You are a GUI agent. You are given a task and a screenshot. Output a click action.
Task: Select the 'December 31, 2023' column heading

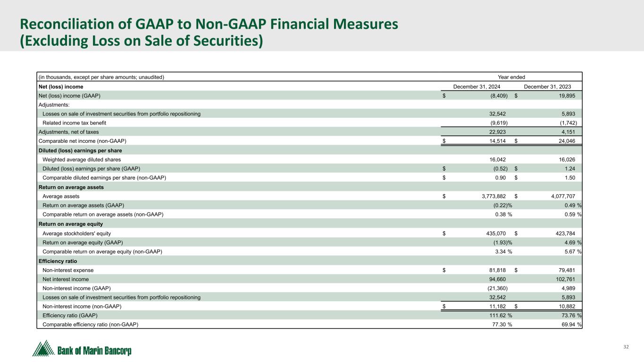coord(547,87)
